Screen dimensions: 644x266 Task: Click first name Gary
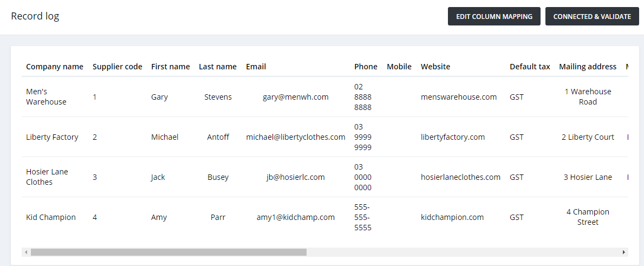(x=159, y=97)
